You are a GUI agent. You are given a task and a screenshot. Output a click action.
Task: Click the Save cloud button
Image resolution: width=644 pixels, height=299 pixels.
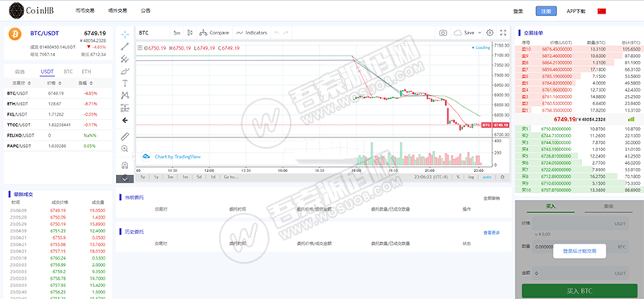(464, 33)
